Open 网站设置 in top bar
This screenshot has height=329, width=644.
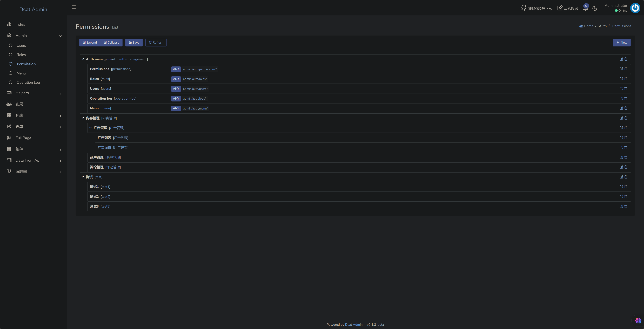coord(568,8)
